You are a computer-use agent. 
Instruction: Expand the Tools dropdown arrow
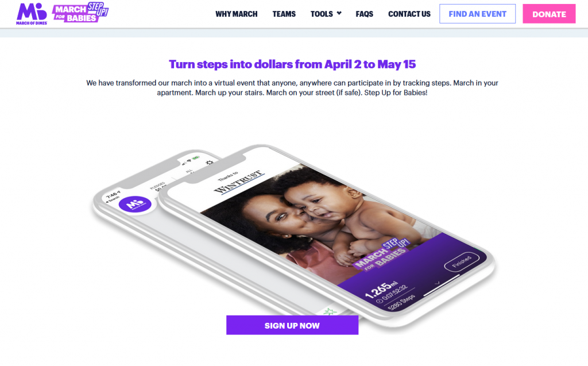pos(339,13)
